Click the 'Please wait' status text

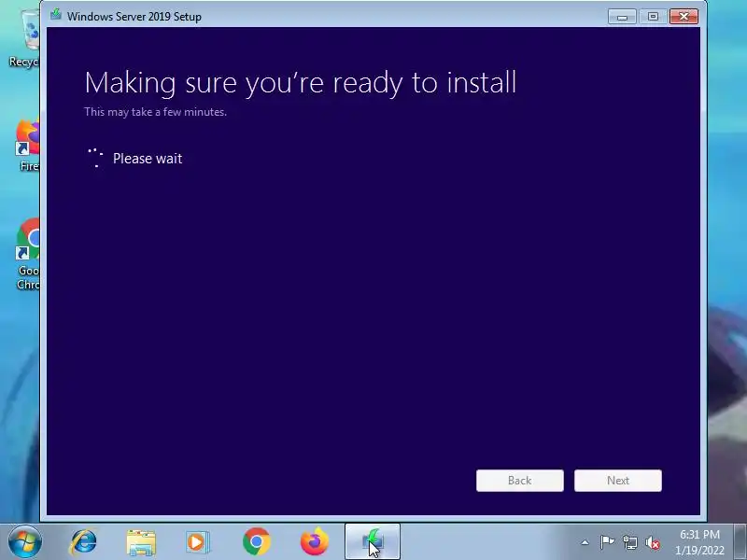tap(148, 159)
